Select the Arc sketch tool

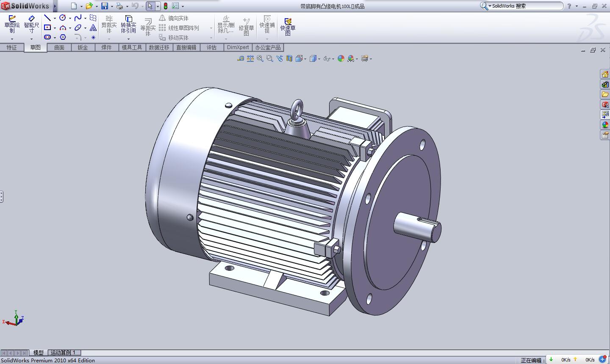(63, 28)
